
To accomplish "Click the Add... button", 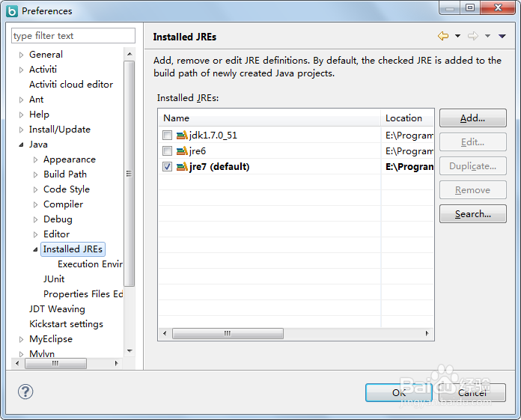I will (x=472, y=118).
